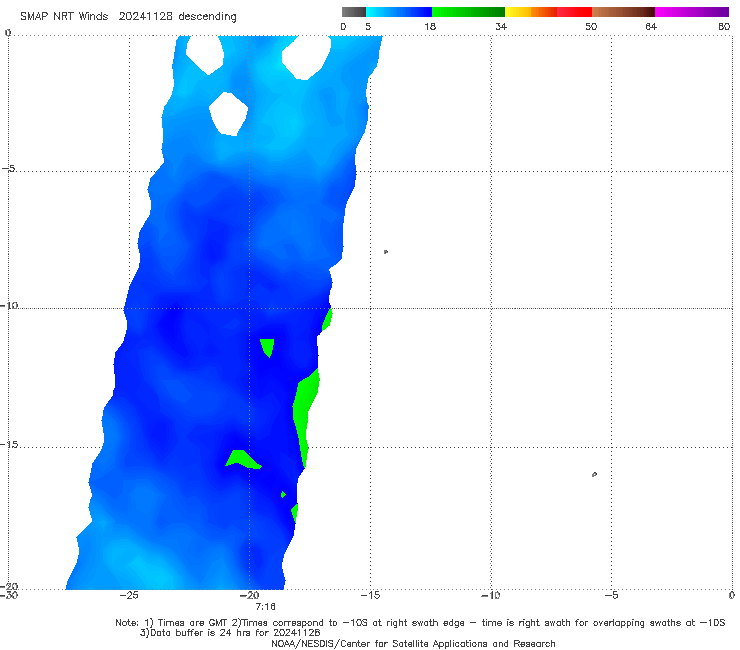Click the swath time label '7:16'
This screenshot has height=650, width=740.
265,606
